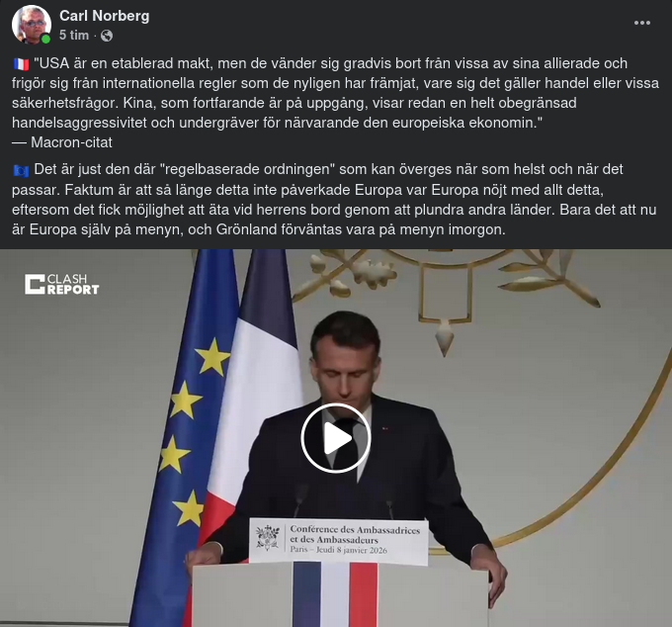Open the three-dot post options menu

click(x=642, y=23)
